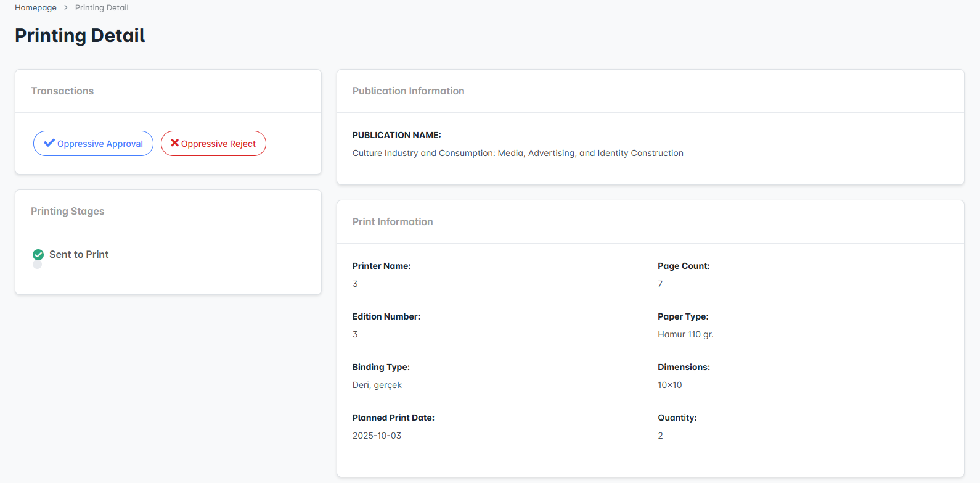This screenshot has height=483, width=980.
Task: Click the Printing Detail breadcrumb item
Action: pyautogui.click(x=102, y=8)
